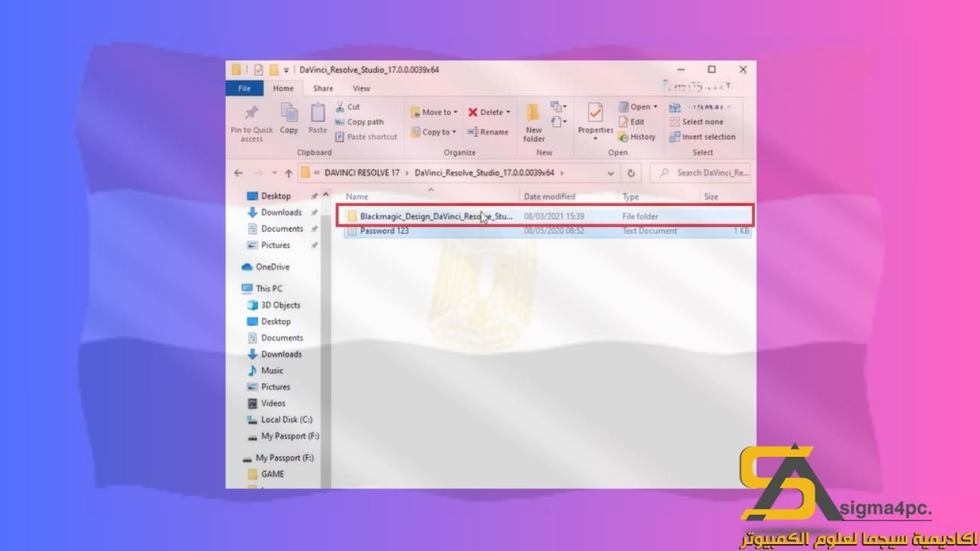Image resolution: width=980 pixels, height=551 pixels.
Task: Open the Music folder in sidebar
Action: (x=265, y=370)
